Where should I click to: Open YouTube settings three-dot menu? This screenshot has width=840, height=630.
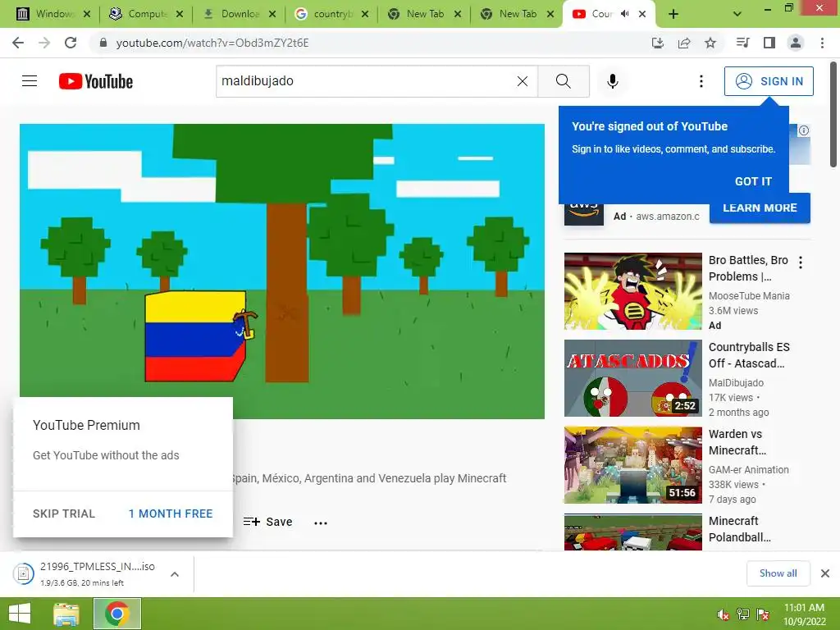click(701, 81)
